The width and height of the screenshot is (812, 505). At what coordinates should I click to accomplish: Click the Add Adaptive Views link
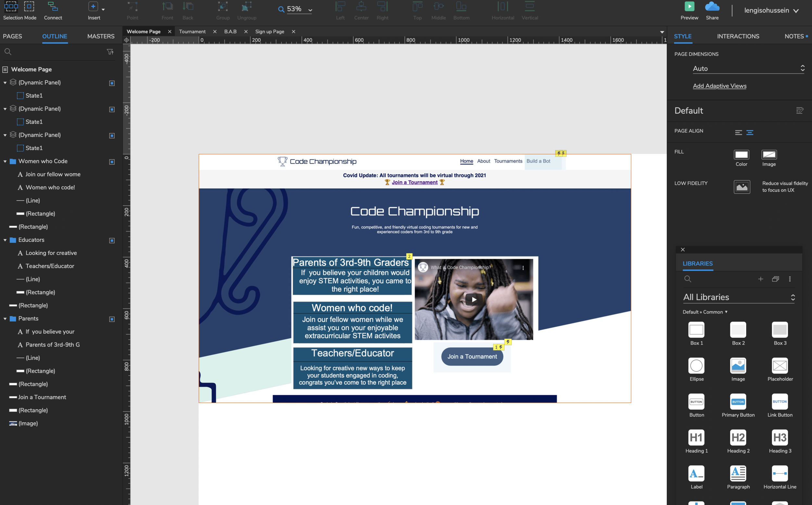719,86
